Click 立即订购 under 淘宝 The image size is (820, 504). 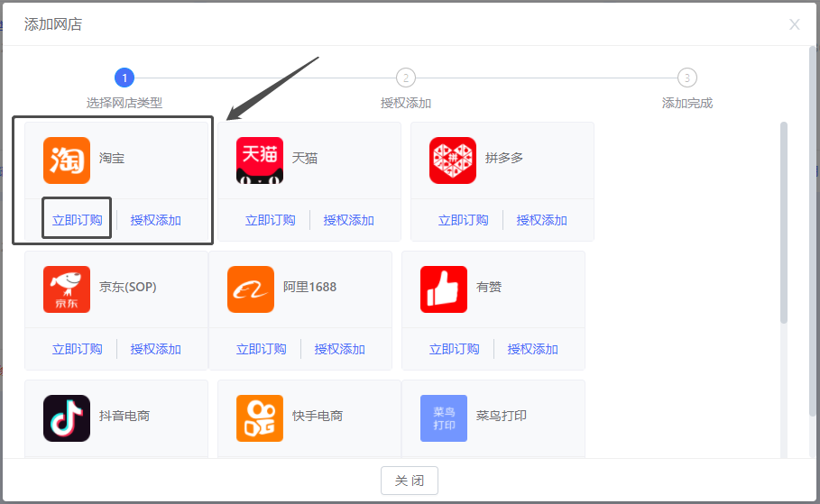click(x=77, y=220)
